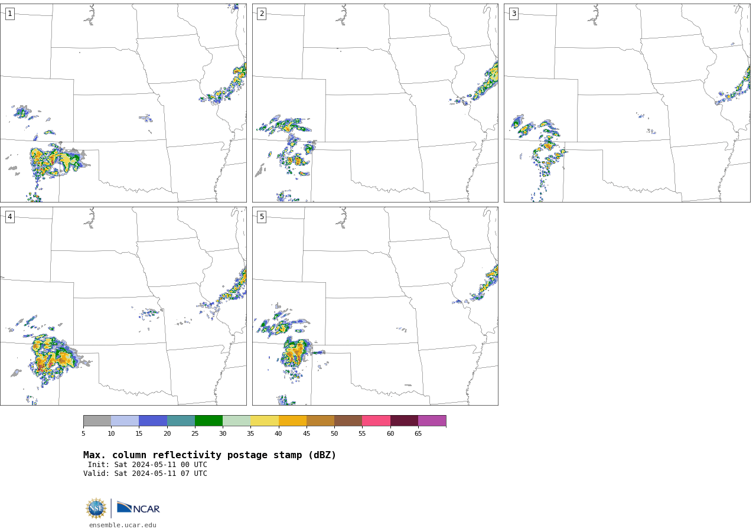756x532 pixels.
Task: Click the teal 20-25 dBZ swatch
Action: [x=181, y=420]
